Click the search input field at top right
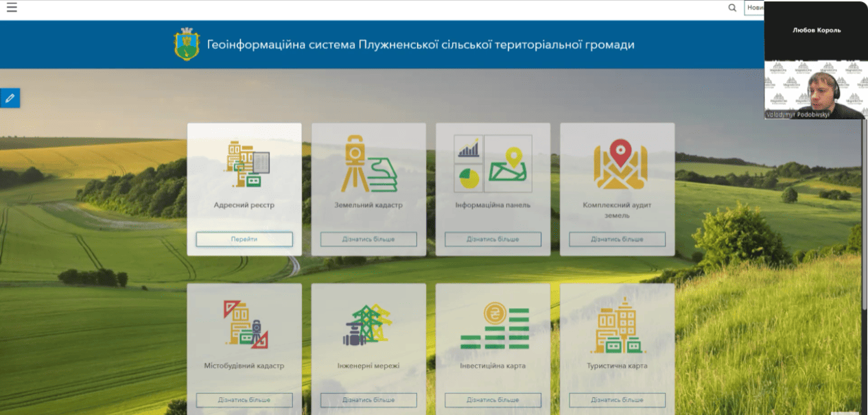 point(754,8)
